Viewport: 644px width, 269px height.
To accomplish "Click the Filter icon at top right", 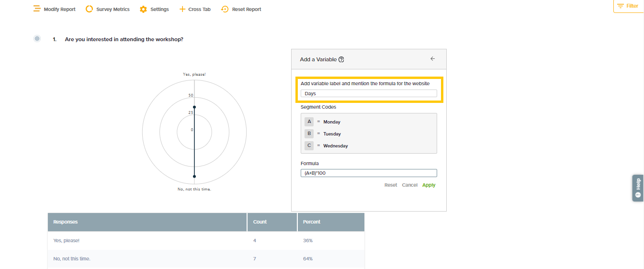I will pyautogui.click(x=621, y=6).
